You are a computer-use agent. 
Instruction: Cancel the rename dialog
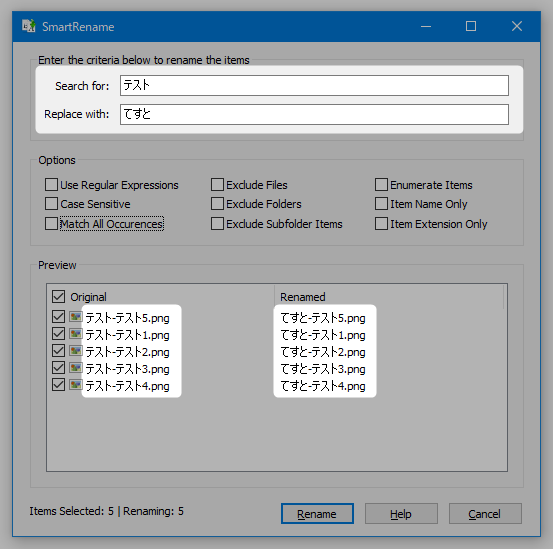pos(485,514)
